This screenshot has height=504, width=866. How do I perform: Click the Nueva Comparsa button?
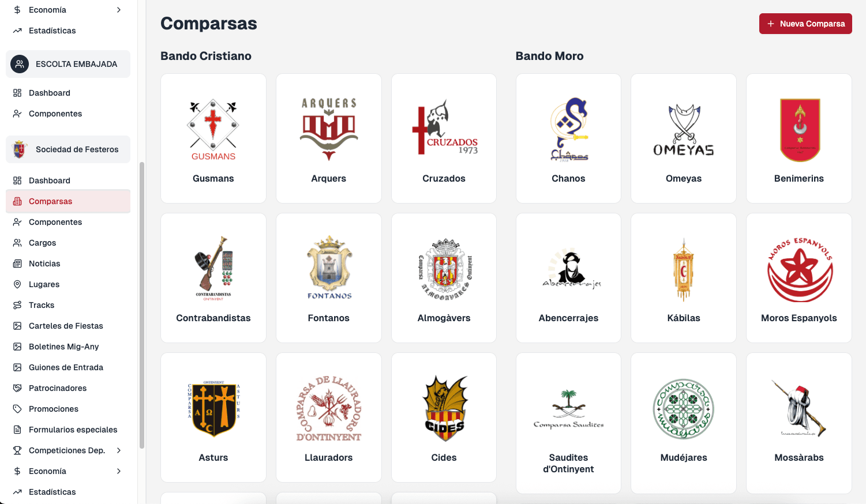[x=805, y=24]
